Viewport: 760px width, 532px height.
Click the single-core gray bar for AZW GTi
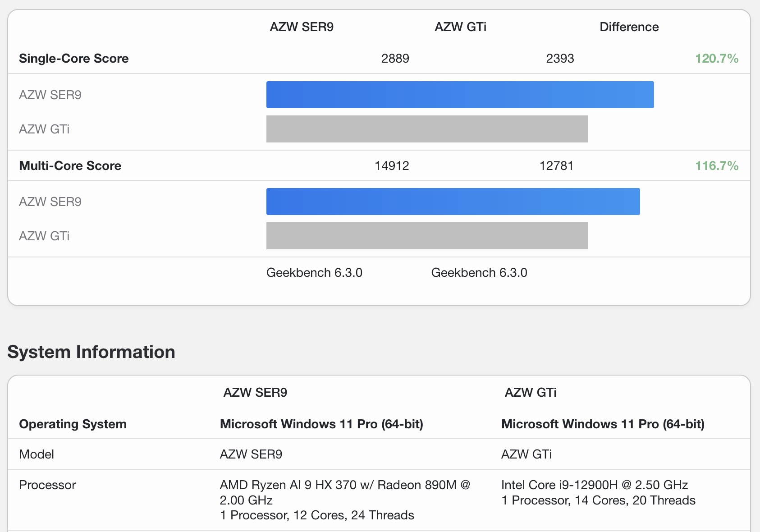(427, 129)
